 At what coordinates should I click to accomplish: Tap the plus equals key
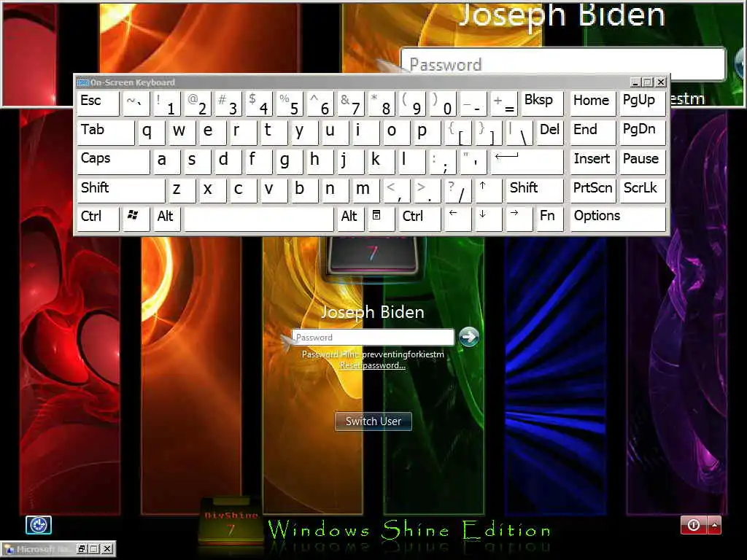click(x=503, y=103)
